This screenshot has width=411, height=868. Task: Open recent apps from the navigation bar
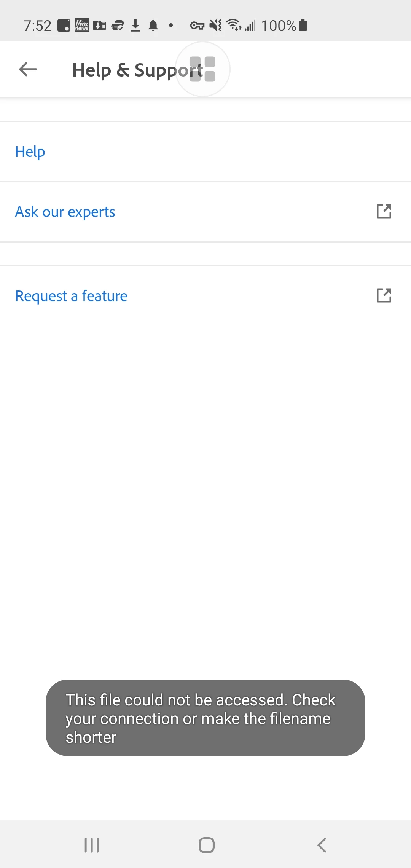click(x=92, y=845)
